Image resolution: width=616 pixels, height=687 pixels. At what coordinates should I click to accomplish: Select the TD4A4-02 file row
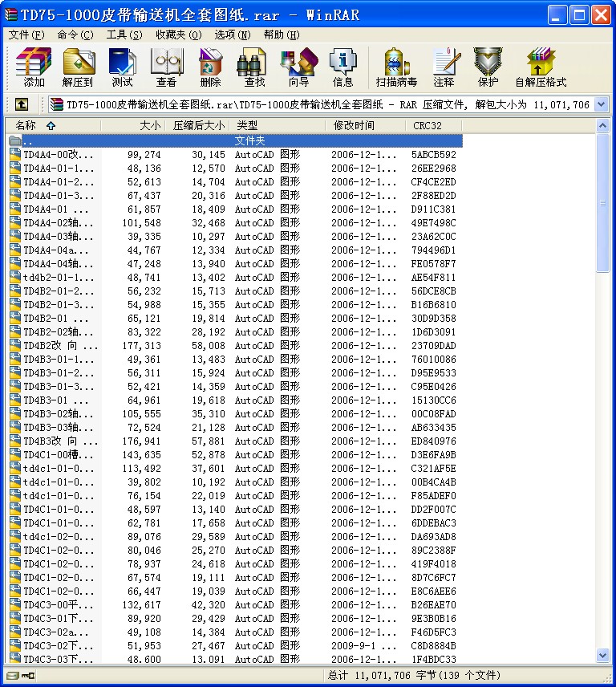pos(58,223)
